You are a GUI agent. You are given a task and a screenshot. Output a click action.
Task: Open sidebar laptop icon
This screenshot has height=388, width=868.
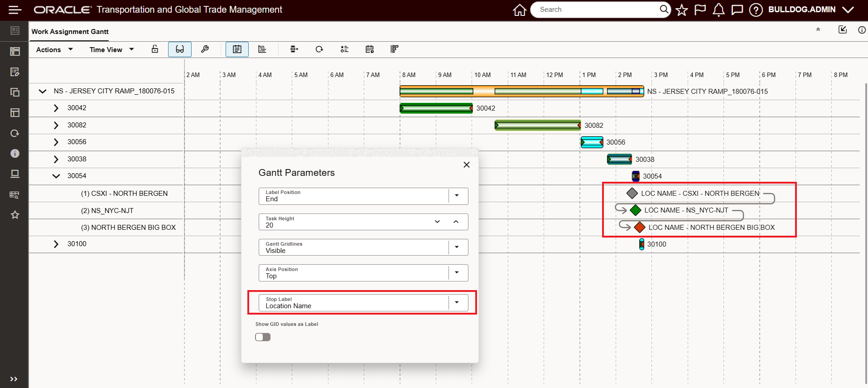(15, 174)
